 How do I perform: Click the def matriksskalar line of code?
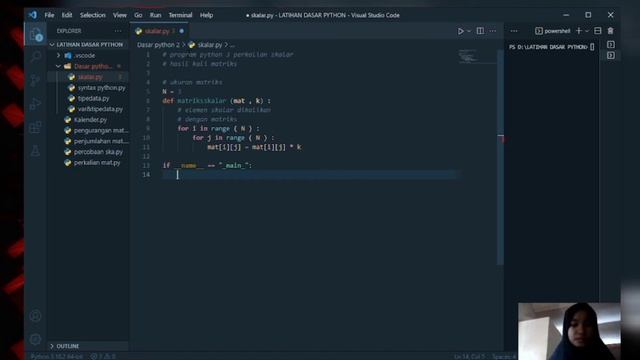216,101
